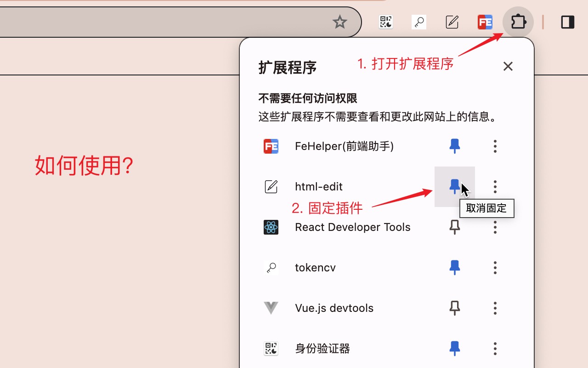Open more options for html-edit

[x=495, y=187]
